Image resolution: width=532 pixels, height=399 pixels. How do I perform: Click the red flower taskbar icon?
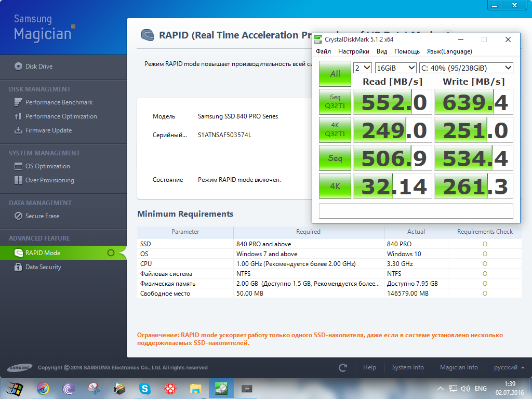(170, 389)
